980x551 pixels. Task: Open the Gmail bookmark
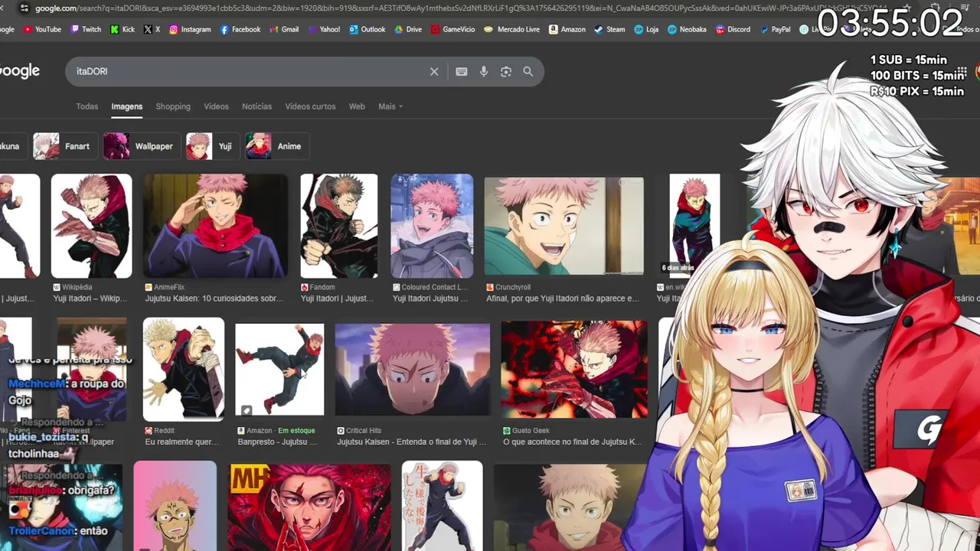click(284, 29)
